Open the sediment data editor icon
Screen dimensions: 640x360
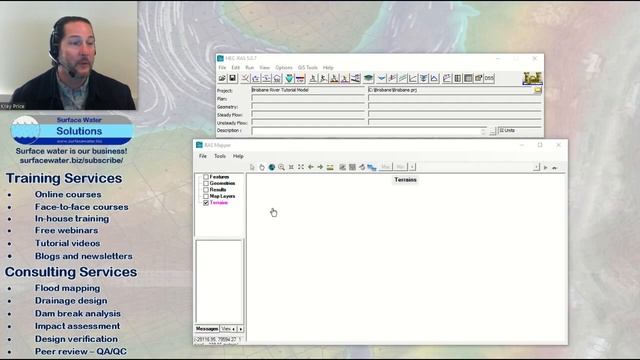pos(289,78)
